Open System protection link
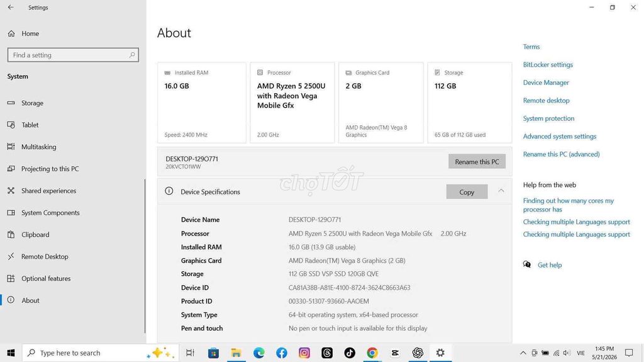The width and height of the screenshot is (644, 362). [x=548, y=118]
